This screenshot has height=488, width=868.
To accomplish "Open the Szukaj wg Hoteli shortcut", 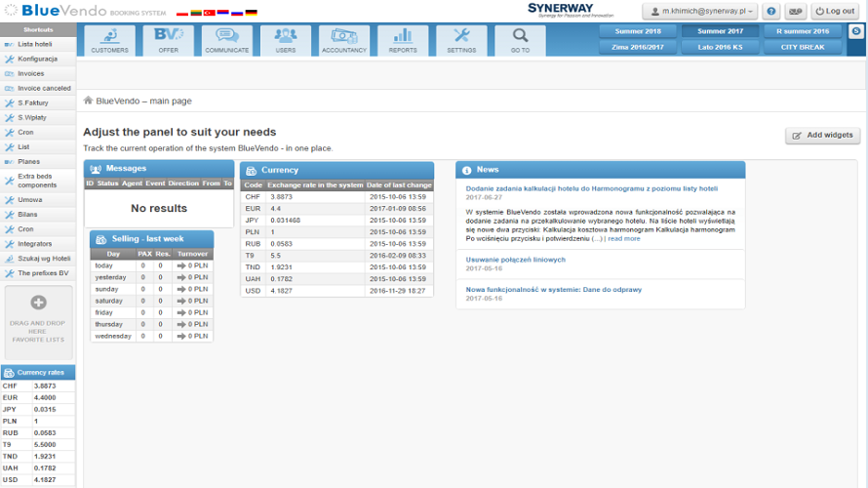I will pos(38,259).
